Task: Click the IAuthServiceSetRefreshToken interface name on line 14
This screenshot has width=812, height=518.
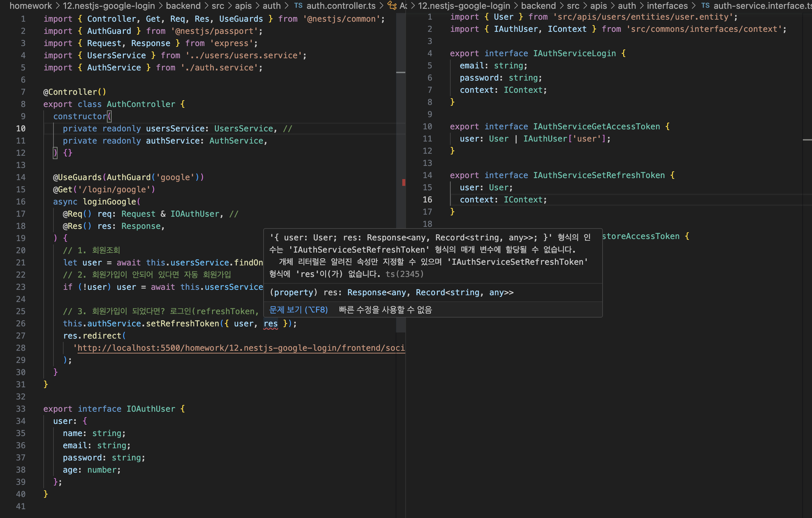Action: point(599,175)
